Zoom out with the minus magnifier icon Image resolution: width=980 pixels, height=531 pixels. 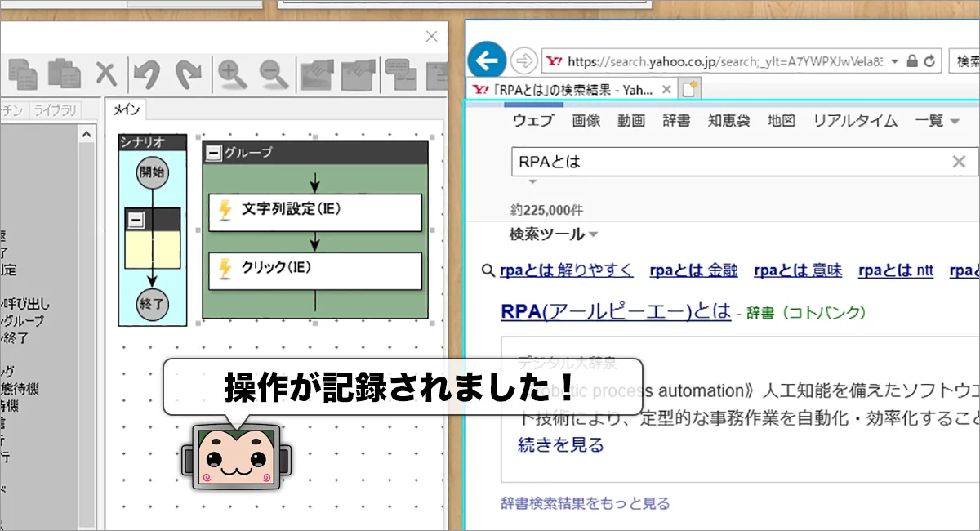click(274, 74)
